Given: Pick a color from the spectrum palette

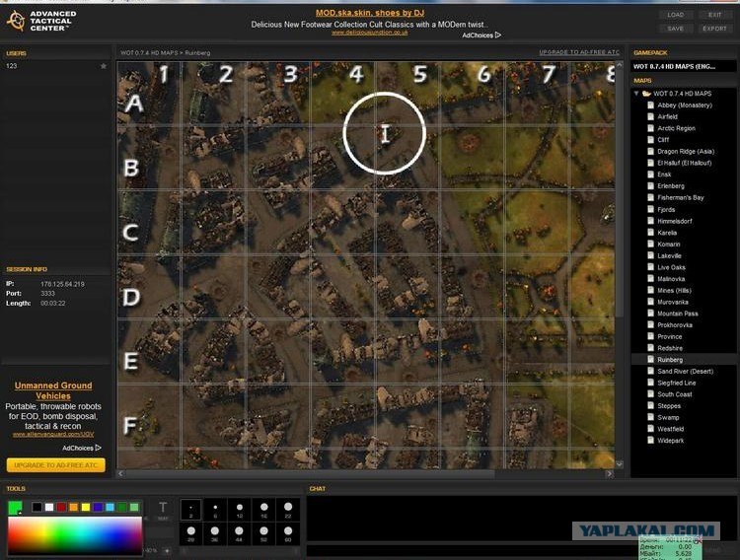Looking at the screenshot, I should (x=75, y=535).
